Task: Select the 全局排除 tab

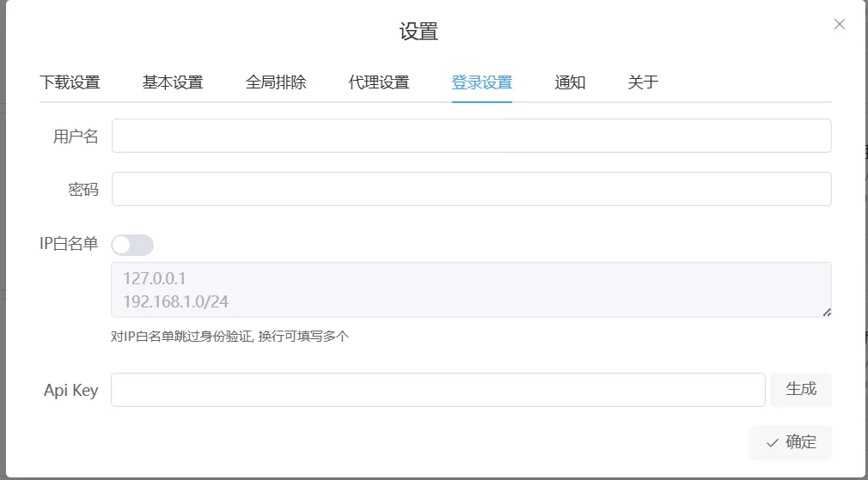Action: 276,82
